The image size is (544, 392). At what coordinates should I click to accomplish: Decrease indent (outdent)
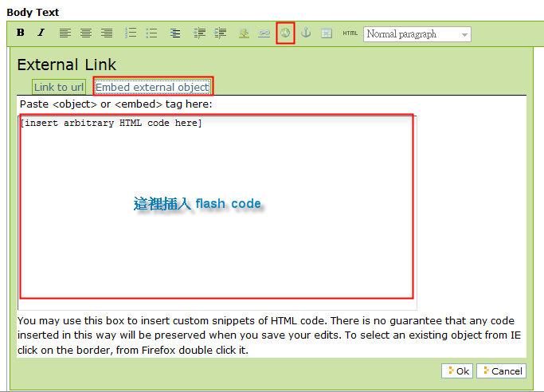pos(199,33)
